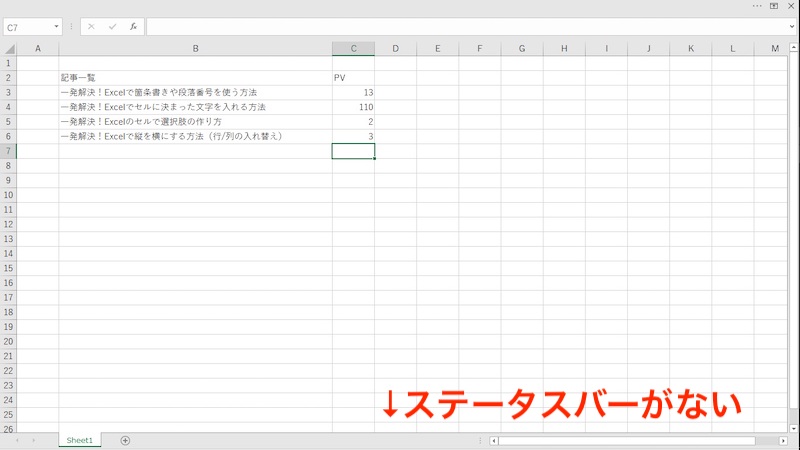800x450 pixels.
Task: Click the 箇条書きや段落番号 article cell
Action: (x=195, y=92)
